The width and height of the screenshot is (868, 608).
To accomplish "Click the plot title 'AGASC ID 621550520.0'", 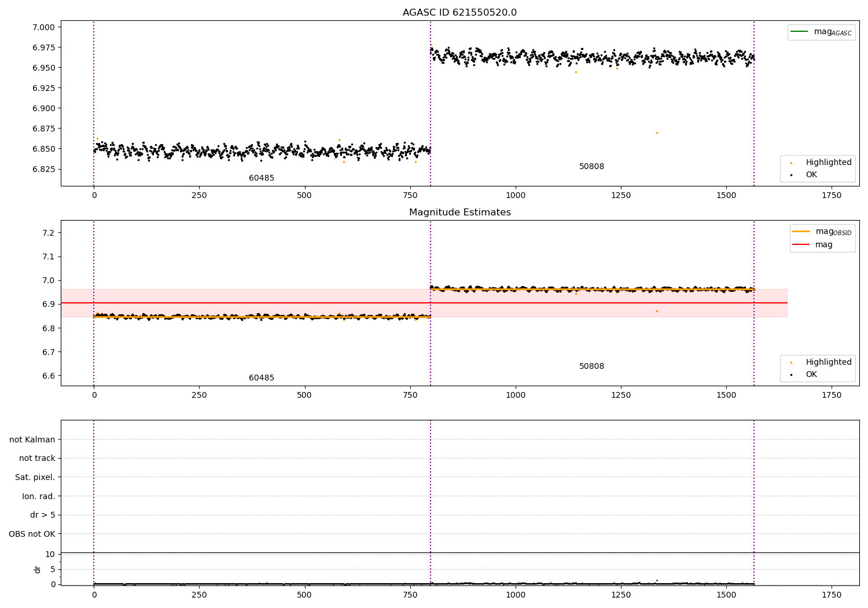I will coord(459,13).
